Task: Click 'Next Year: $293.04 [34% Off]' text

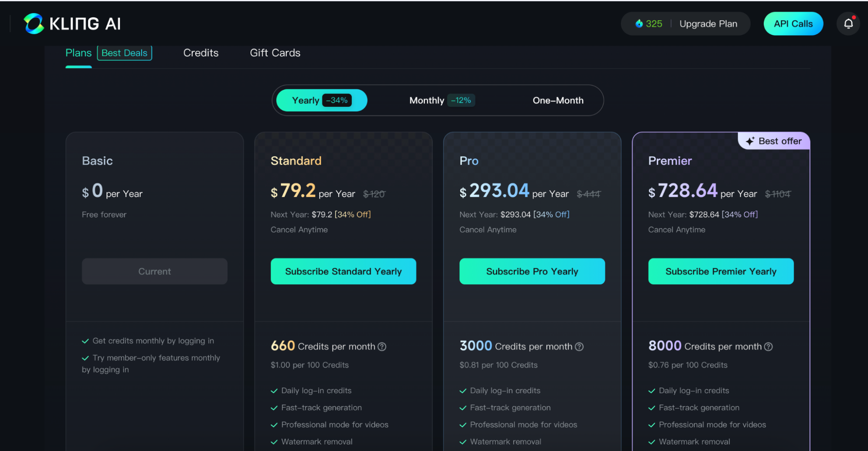Action: (x=515, y=214)
